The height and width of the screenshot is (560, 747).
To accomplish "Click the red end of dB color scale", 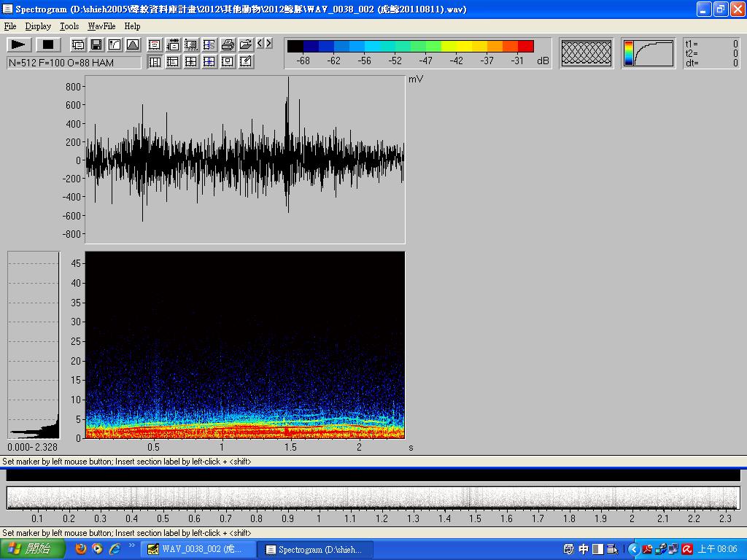I will pyautogui.click(x=526, y=47).
